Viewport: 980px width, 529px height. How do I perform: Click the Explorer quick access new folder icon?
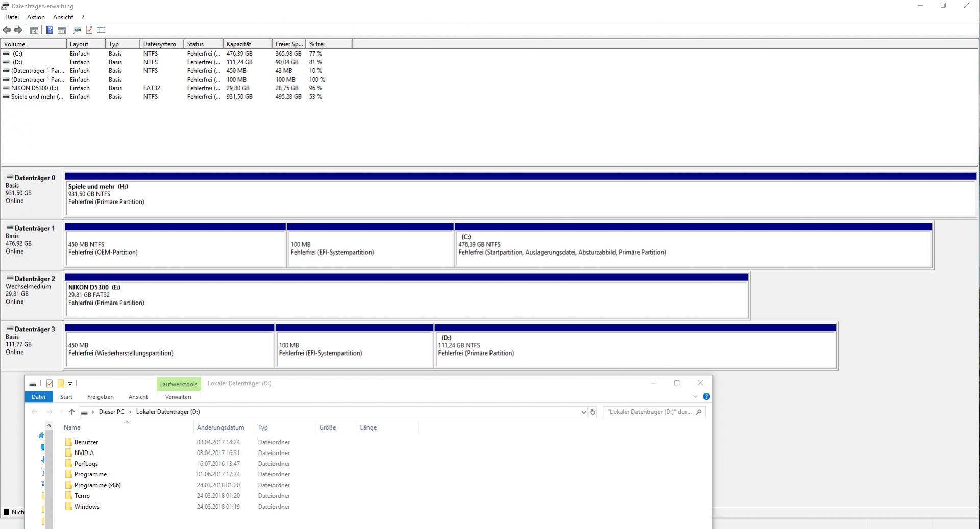[61, 384]
